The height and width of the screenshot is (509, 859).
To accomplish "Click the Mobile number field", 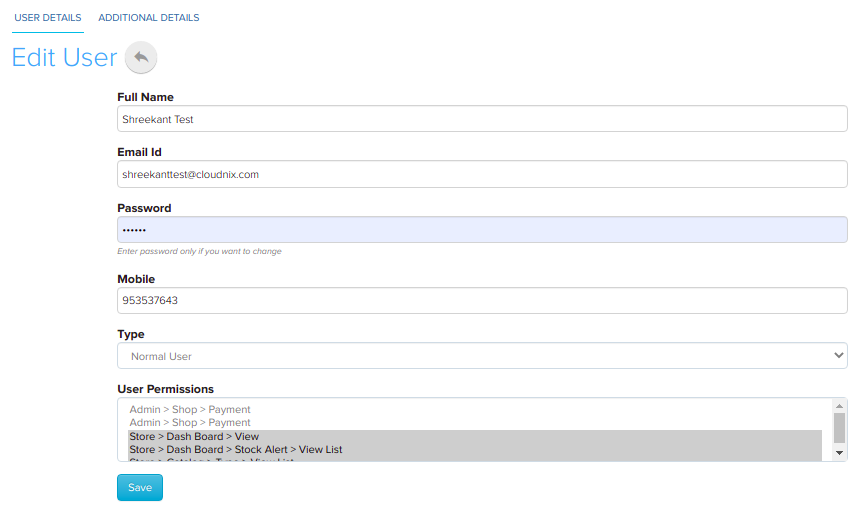I will point(482,300).
